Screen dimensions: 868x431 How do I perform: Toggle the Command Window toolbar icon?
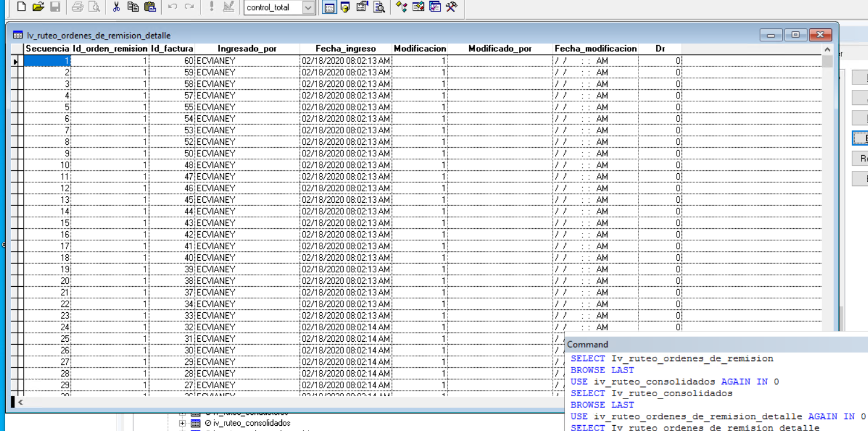coord(329,8)
